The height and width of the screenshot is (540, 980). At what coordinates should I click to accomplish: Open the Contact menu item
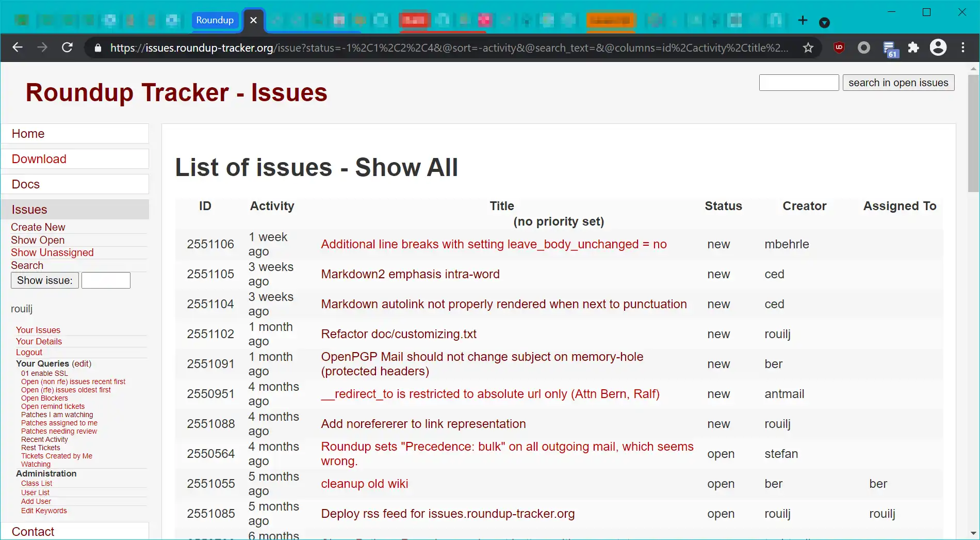pyautogui.click(x=75, y=531)
